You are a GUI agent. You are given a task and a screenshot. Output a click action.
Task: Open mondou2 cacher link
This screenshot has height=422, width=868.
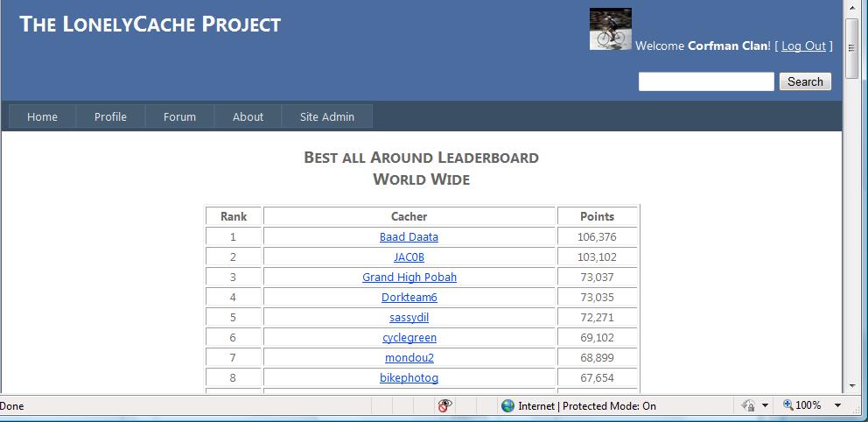tap(409, 358)
